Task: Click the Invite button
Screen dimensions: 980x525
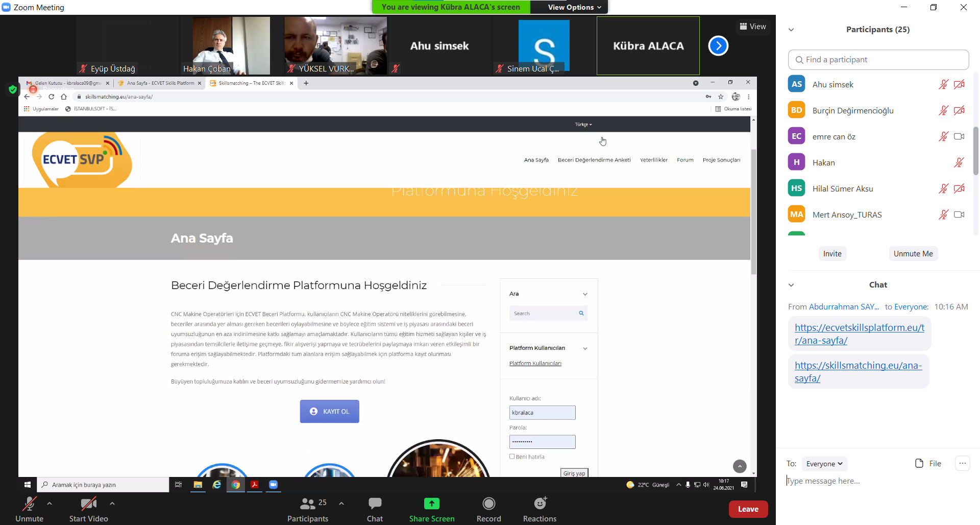Action: pyautogui.click(x=832, y=254)
